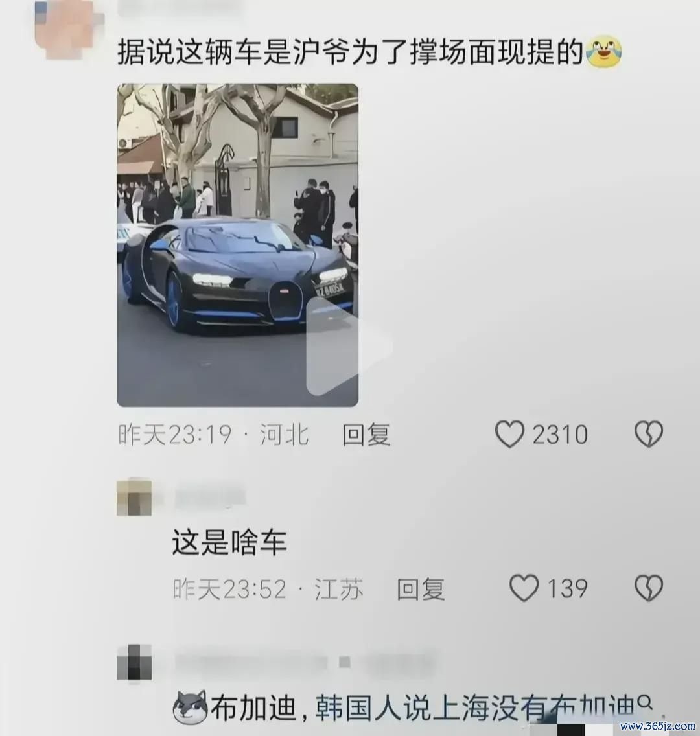Tap the 2310 like count
Image resolution: width=700 pixels, height=736 pixels.
click(x=559, y=435)
